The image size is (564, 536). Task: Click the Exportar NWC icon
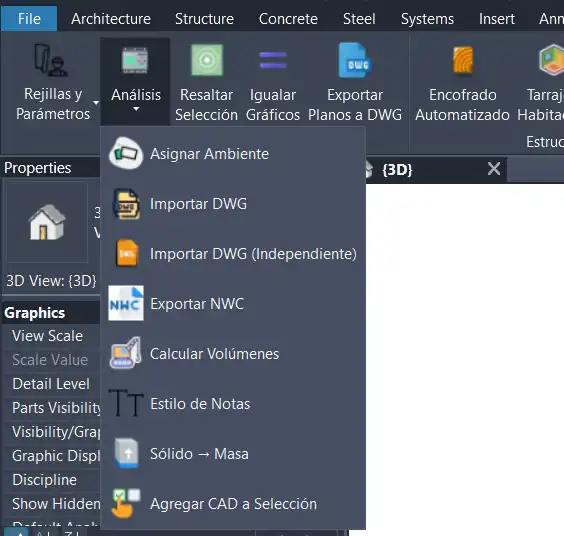point(126,303)
